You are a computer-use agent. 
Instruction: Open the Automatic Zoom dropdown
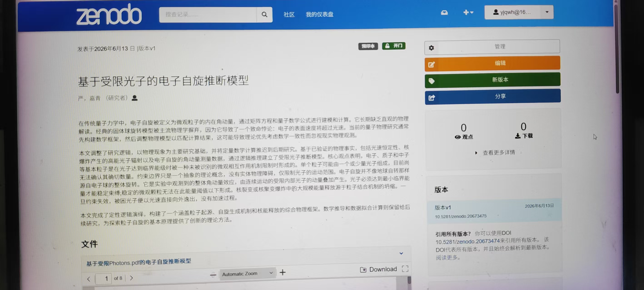click(x=248, y=273)
